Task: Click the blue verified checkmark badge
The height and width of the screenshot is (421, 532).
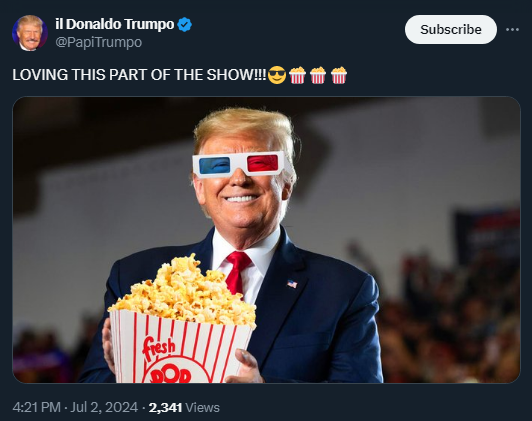Action: pos(185,24)
